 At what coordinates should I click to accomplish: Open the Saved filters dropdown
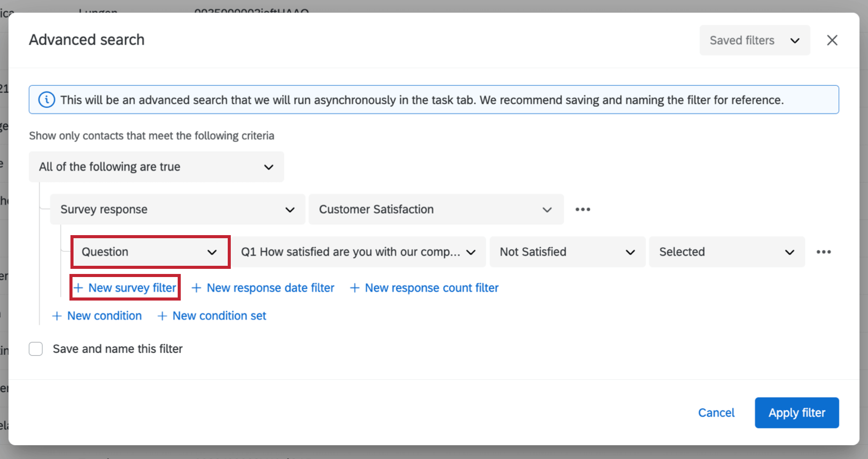pos(754,40)
